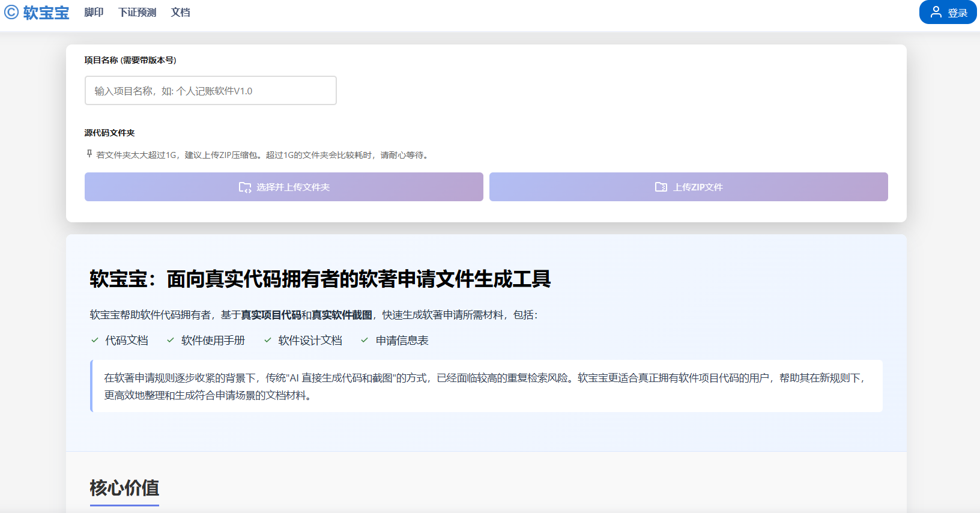
Task: Focus the 项目名称 input field
Action: [211, 91]
